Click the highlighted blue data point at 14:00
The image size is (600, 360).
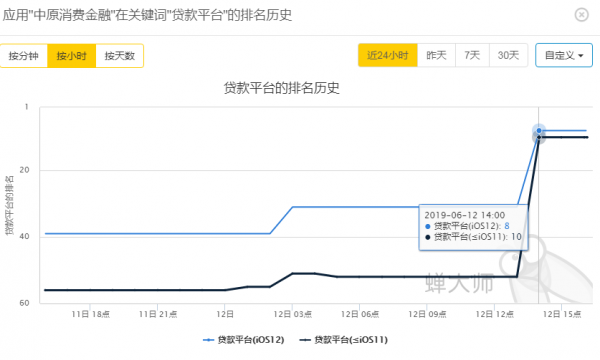[x=539, y=130]
